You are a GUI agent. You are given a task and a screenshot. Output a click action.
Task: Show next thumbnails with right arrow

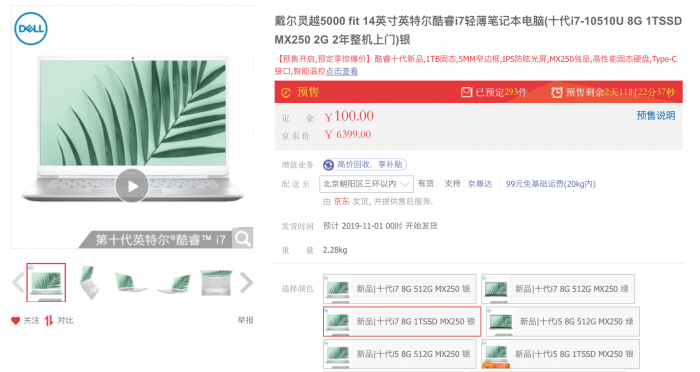[x=246, y=283]
